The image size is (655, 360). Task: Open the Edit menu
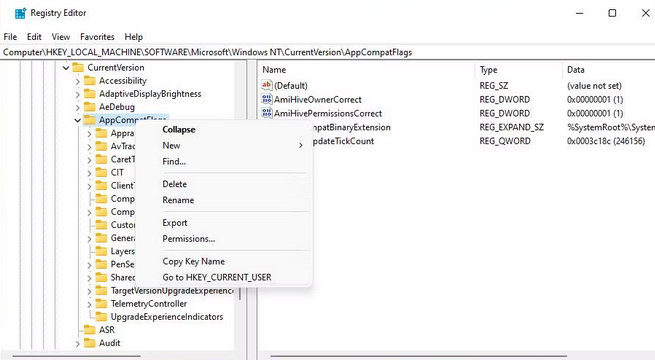[x=34, y=37]
